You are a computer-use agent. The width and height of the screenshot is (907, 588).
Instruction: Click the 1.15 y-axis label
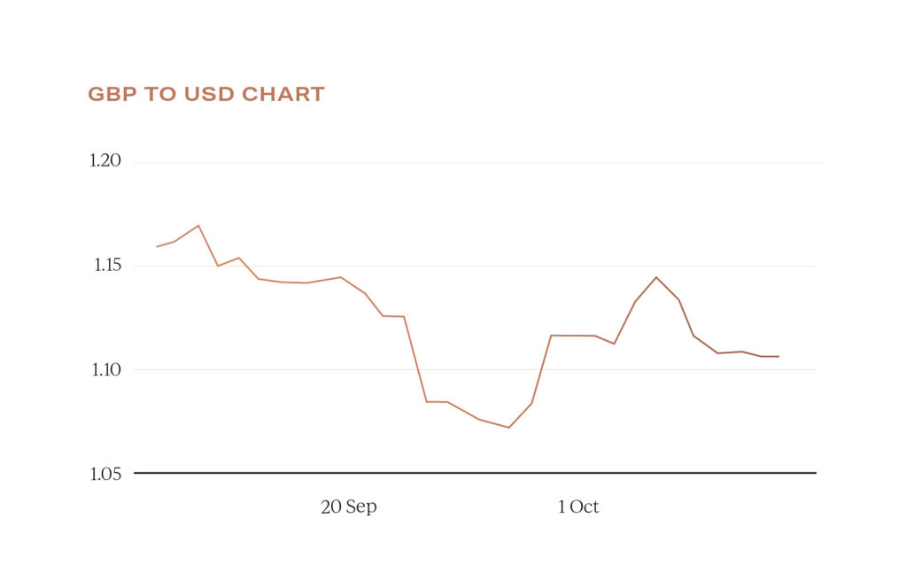pyautogui.click(x=105, y=266)
